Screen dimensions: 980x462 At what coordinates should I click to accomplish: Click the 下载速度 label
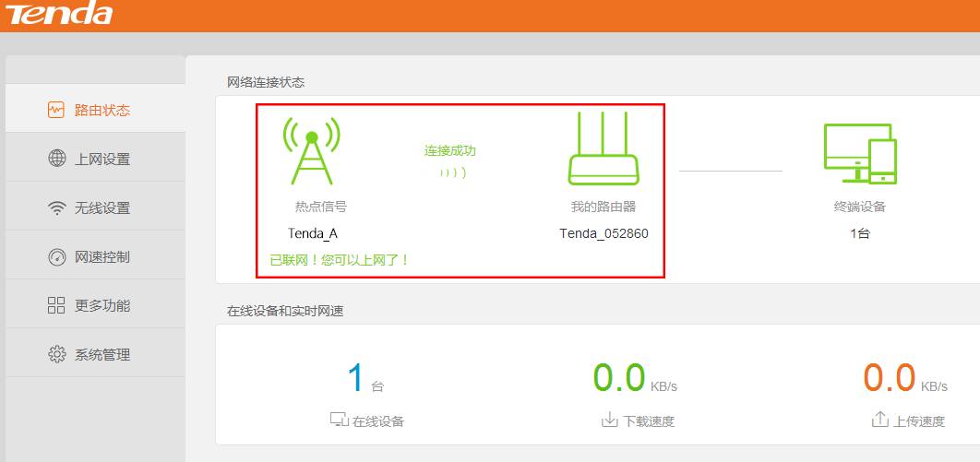coord(649,421)
